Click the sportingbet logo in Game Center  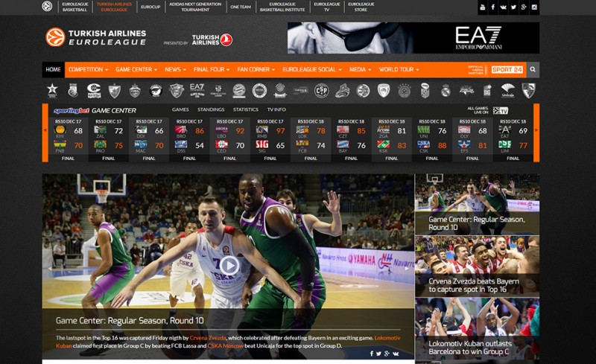[x=71, y=111]
